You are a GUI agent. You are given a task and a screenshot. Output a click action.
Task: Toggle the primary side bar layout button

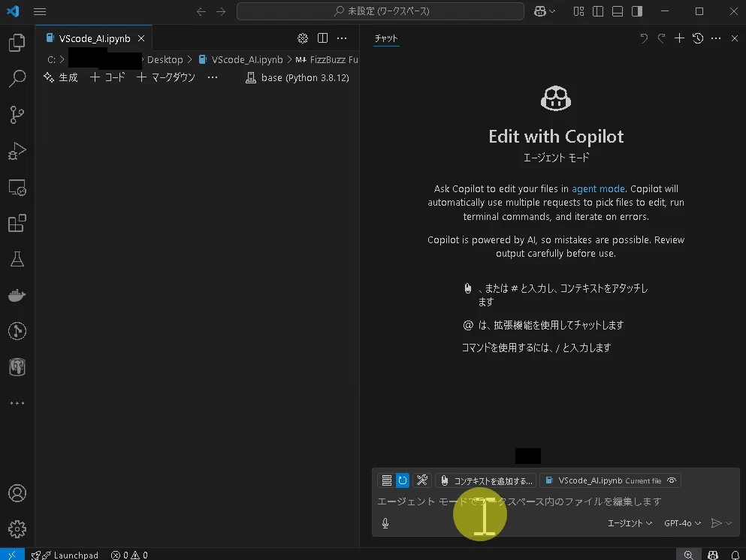pos(598,11)
